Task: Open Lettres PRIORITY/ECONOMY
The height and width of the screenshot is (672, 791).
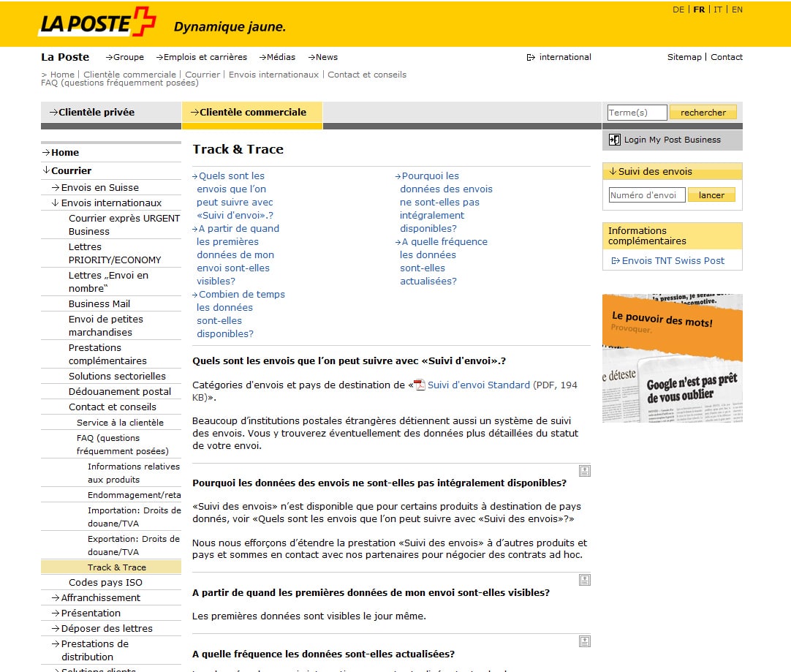Action: (115, 253)
